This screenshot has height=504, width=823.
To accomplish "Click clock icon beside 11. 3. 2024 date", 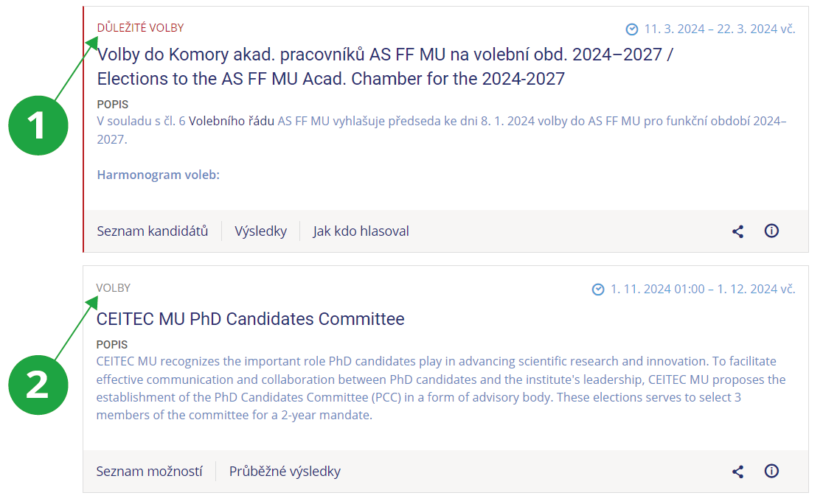I will click(632, 29).
